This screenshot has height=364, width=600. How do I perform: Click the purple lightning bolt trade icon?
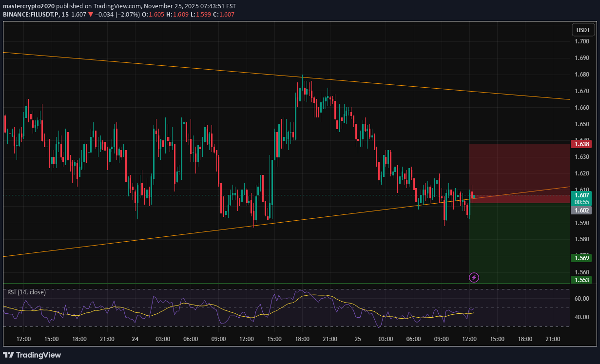point(474,277)
